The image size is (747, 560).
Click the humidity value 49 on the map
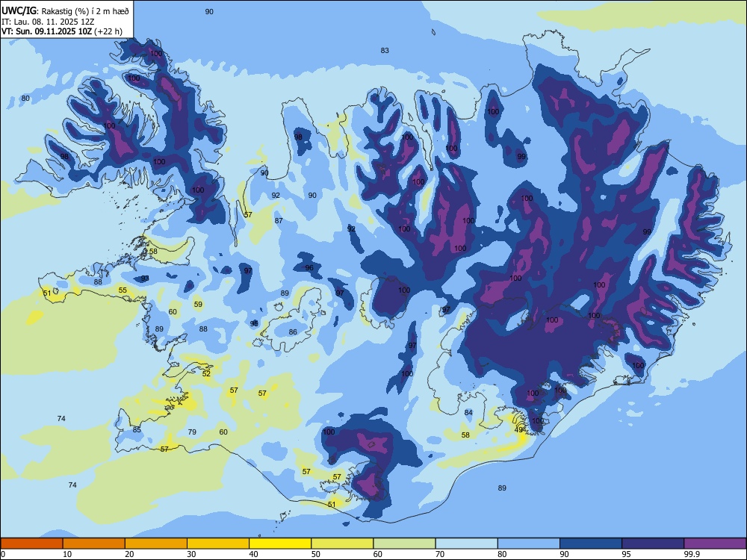519,430
